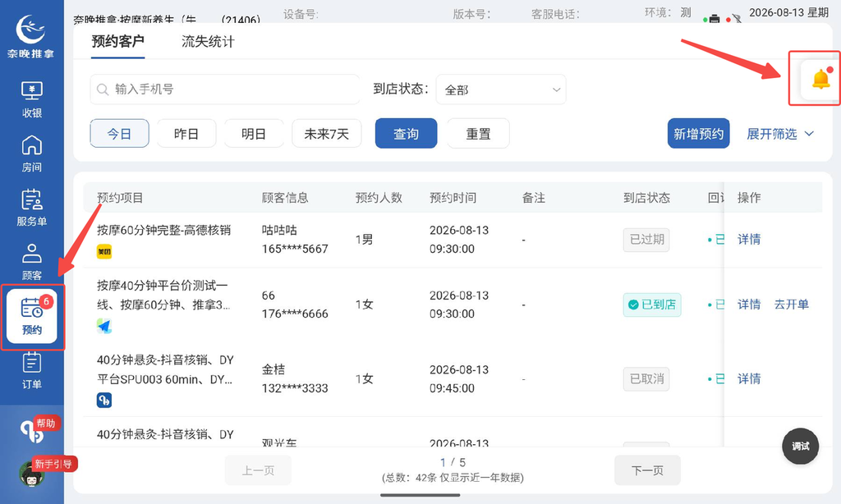841x504 pixels.
Task: Select the 明日 date filter
Action: coord(254,134)
